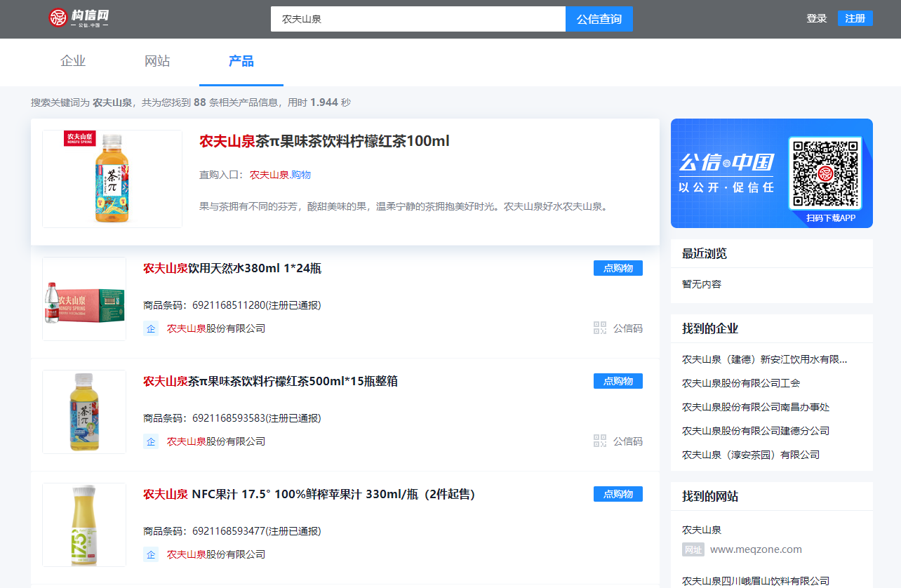Switch to the 网站 tab
The image size is (901, 588).
[x=157, y=61]
